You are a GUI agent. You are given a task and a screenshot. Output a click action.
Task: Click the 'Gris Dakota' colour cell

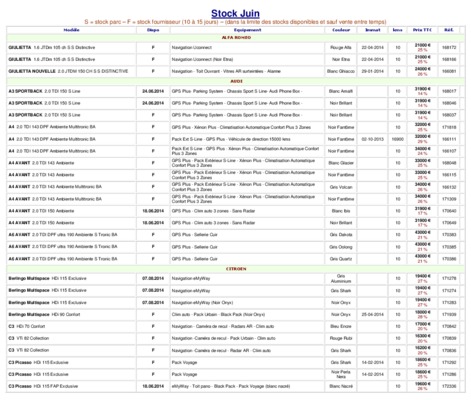point(341,235)
